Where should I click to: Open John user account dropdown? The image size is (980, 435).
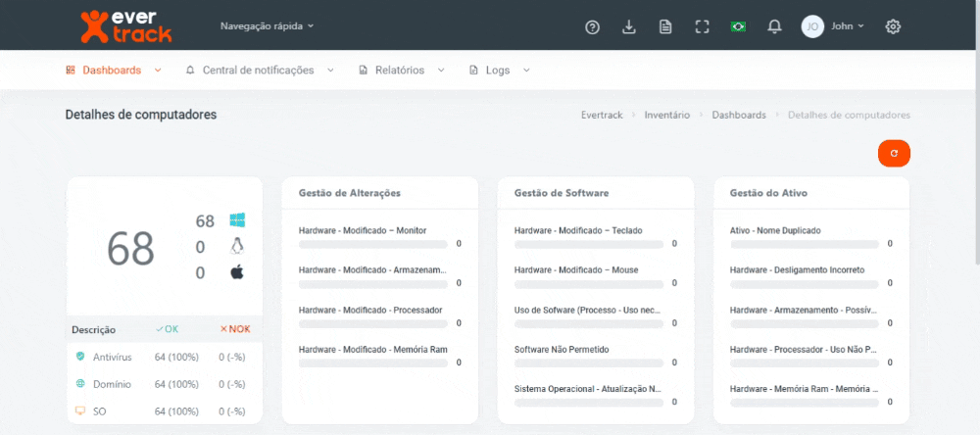834,26
